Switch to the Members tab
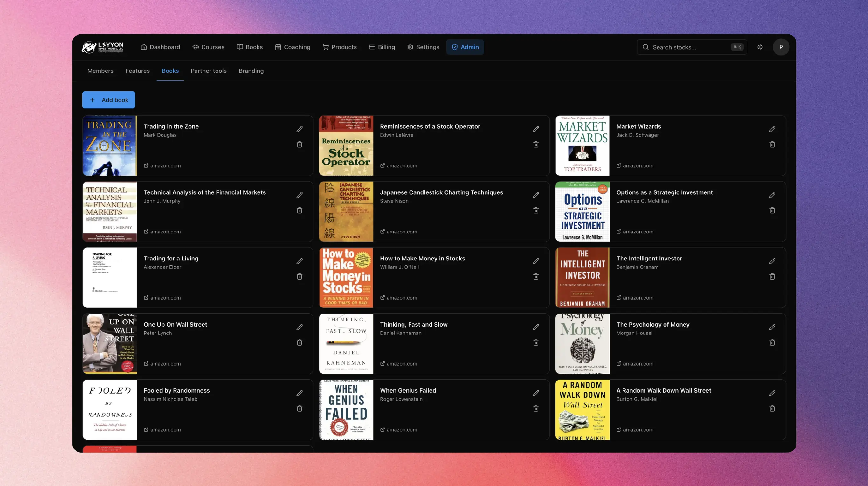The width and height of the screenshot is (868, 486). click(100, 71)
